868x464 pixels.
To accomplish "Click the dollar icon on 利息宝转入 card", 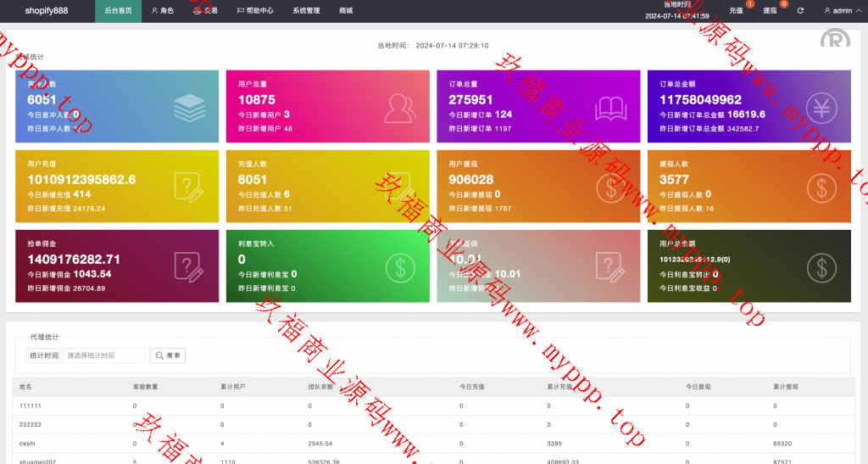I will (400, 266).
